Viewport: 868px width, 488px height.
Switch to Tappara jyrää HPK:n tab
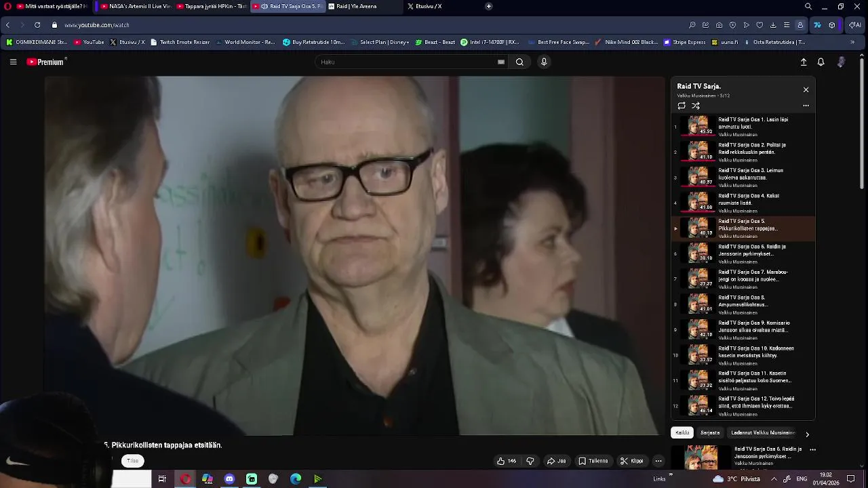click(212, 6)
